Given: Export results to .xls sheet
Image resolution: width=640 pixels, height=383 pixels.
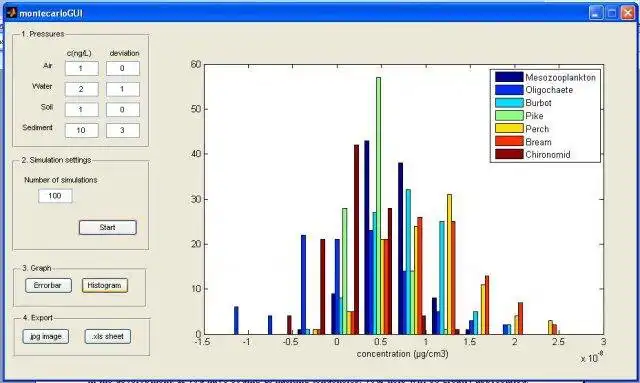Looking at the screenshot, I should tap(108, 336).
